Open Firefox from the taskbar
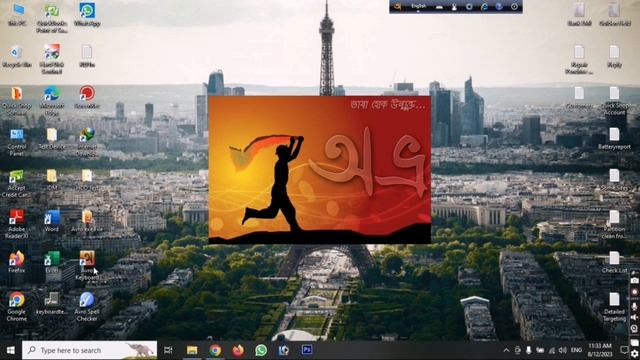The image size is (640, 360). tap(238, 350)
